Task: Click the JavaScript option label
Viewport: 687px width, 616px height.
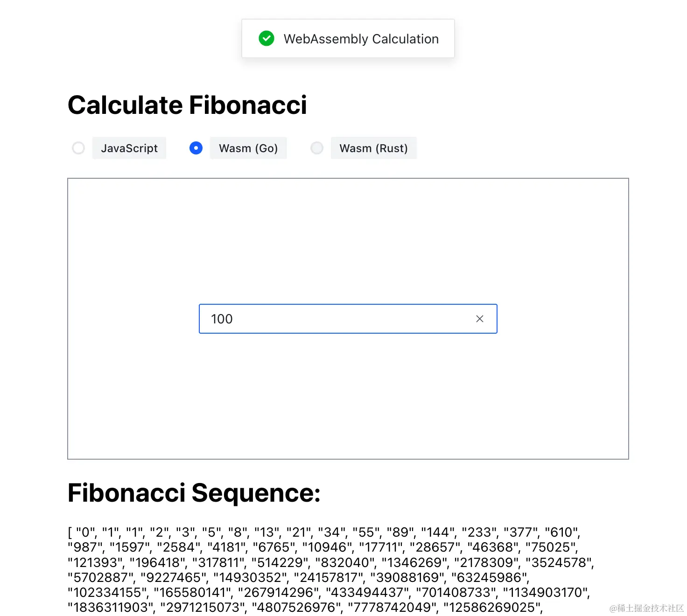Action: tap(129, 148)
